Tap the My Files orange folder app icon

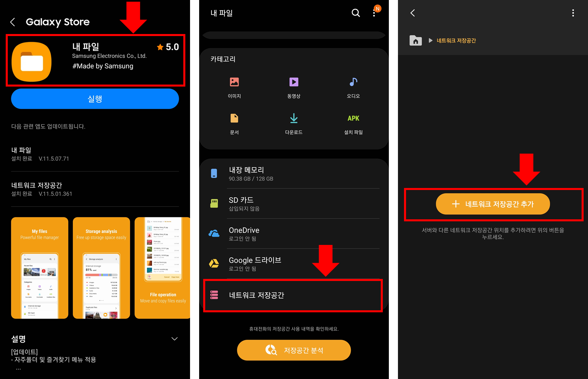pyautogui.click(x=32, y=62)
